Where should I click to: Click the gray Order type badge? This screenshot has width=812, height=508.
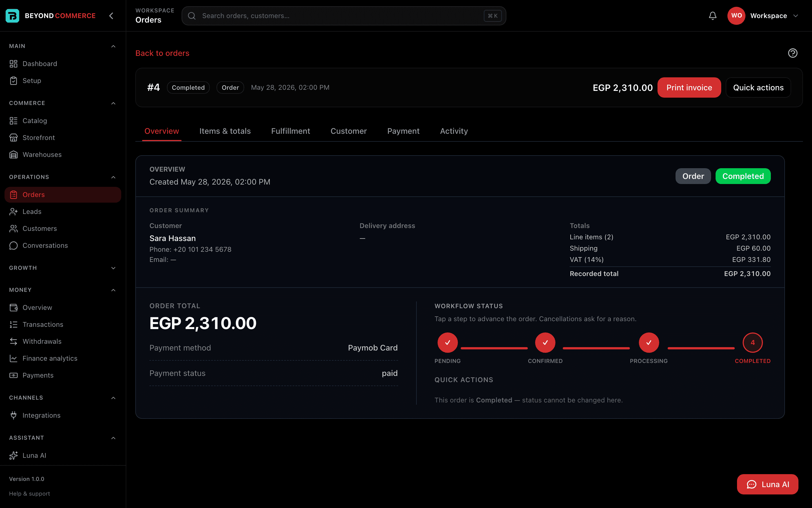click(693, 176)
